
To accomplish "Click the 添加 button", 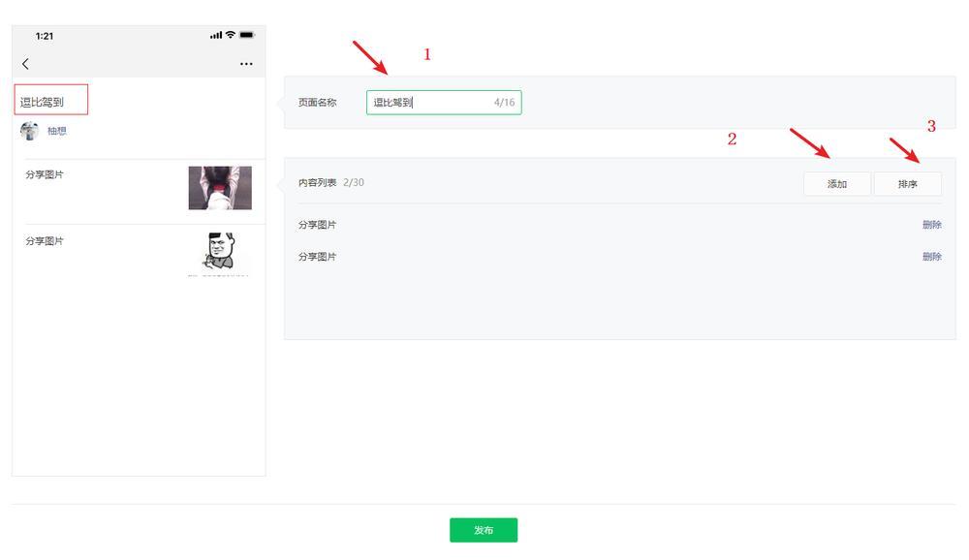I will (x=837, y=184).
